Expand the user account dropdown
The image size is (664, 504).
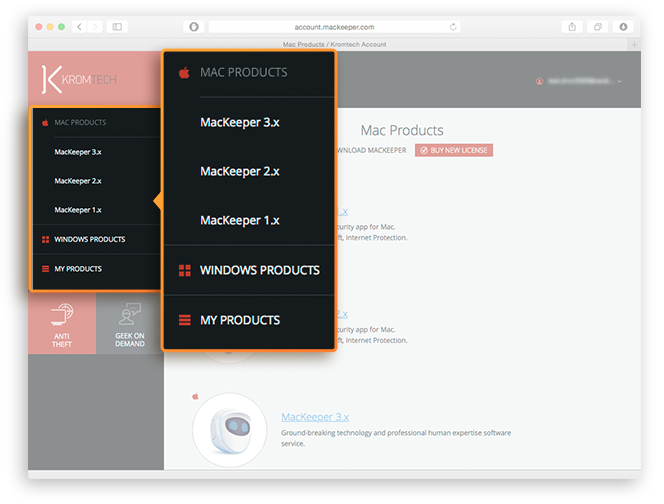tap(579, 81)
